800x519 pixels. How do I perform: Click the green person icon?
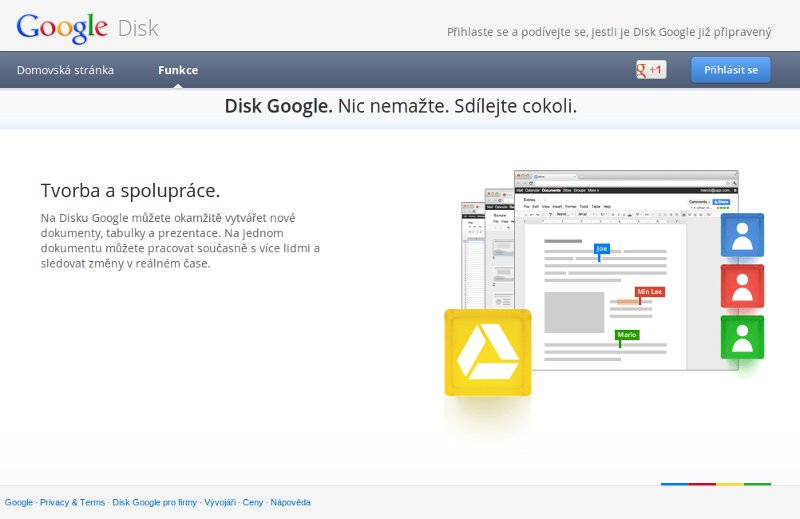pos(742,337)
